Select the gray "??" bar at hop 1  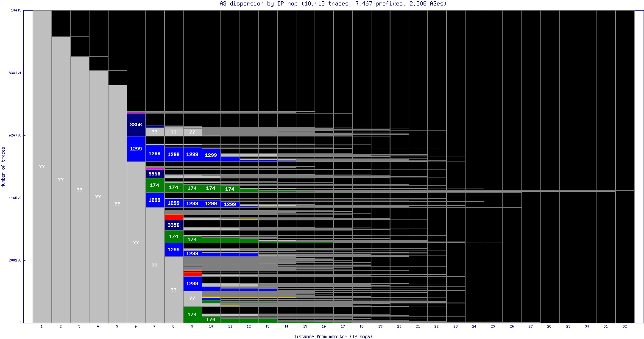[x=42, y=167]
